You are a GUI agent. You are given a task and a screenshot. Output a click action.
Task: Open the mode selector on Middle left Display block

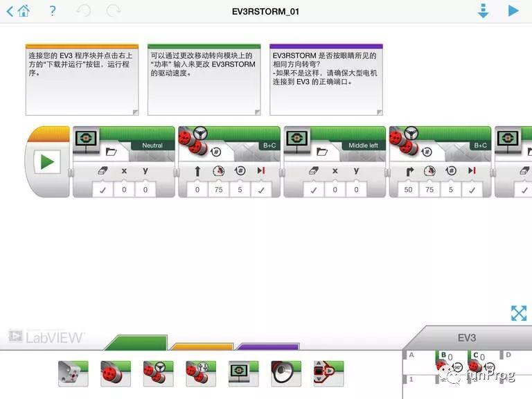[322, 152]
